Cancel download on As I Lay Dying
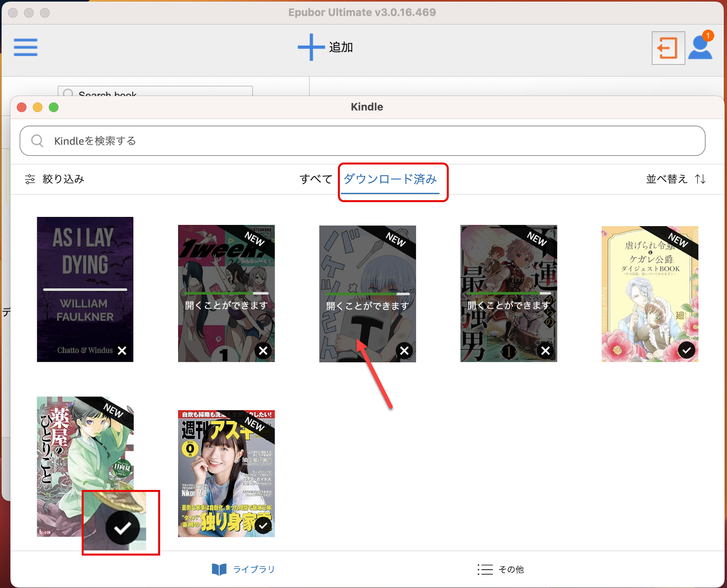This screenshot has width=727, height=588. point(122,351)
